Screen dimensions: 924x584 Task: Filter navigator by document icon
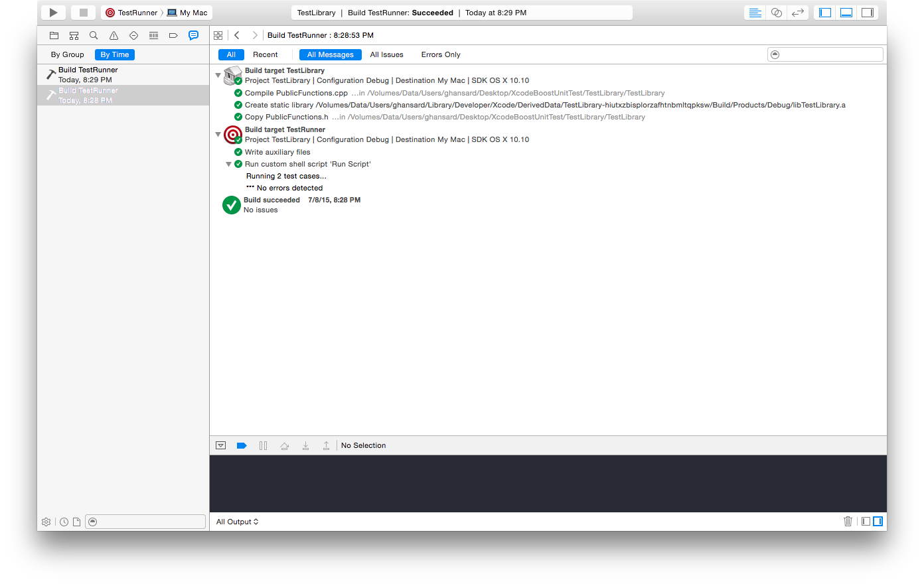[76, 522]
